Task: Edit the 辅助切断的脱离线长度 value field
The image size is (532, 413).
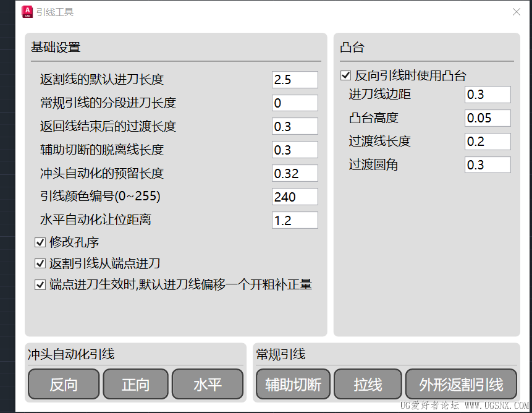Action: pos(295,150)
